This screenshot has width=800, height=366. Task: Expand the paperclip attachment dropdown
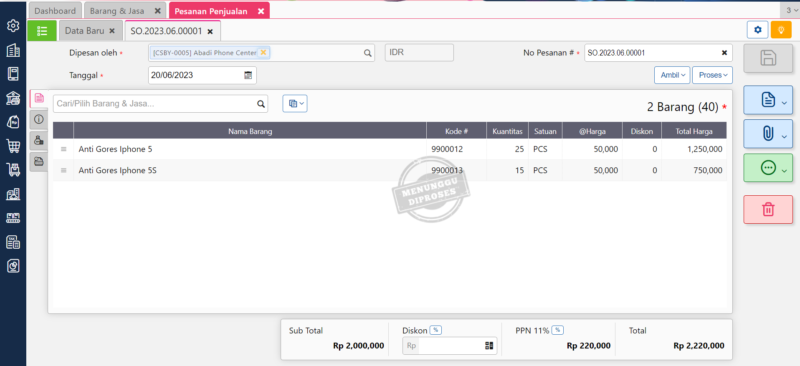(x=768, y=134)
